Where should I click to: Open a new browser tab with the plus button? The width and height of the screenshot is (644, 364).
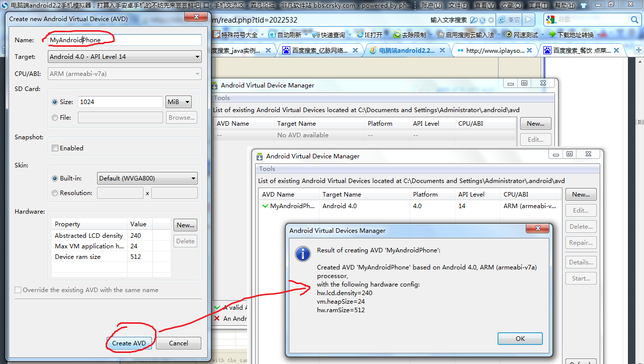[639, 50]
